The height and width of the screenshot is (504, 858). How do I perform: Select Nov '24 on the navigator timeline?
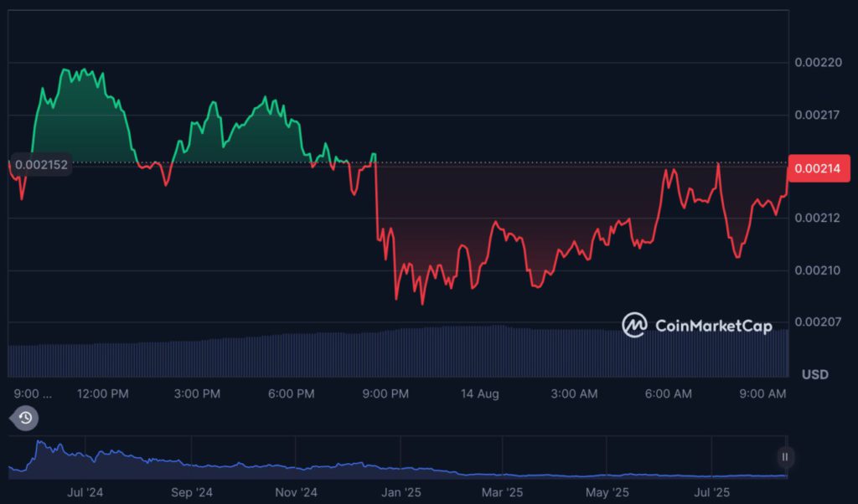(297, 492)
